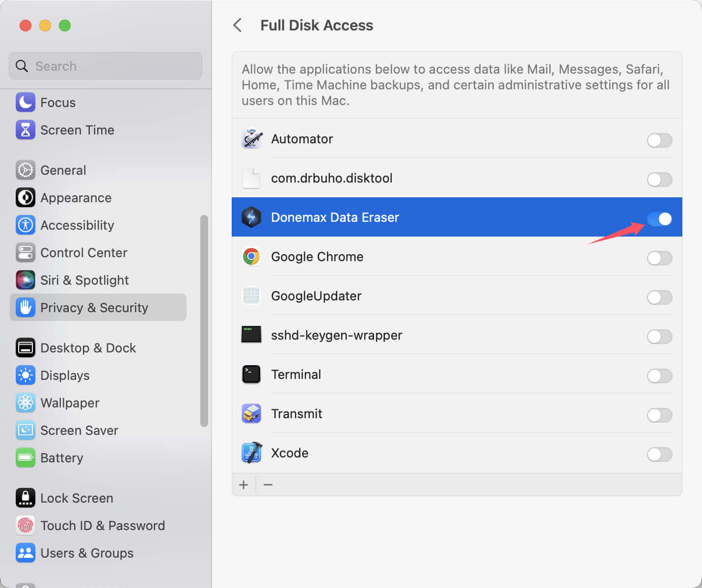
Task: Click the Battery icon in sidebar
Action: 25,457
